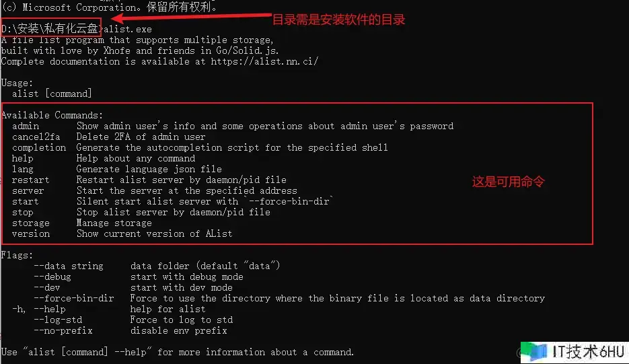The image size is (629, 364).
Task: Click the red annotation 目录需是安装软件的目录
Action: [x=338, y=20]
